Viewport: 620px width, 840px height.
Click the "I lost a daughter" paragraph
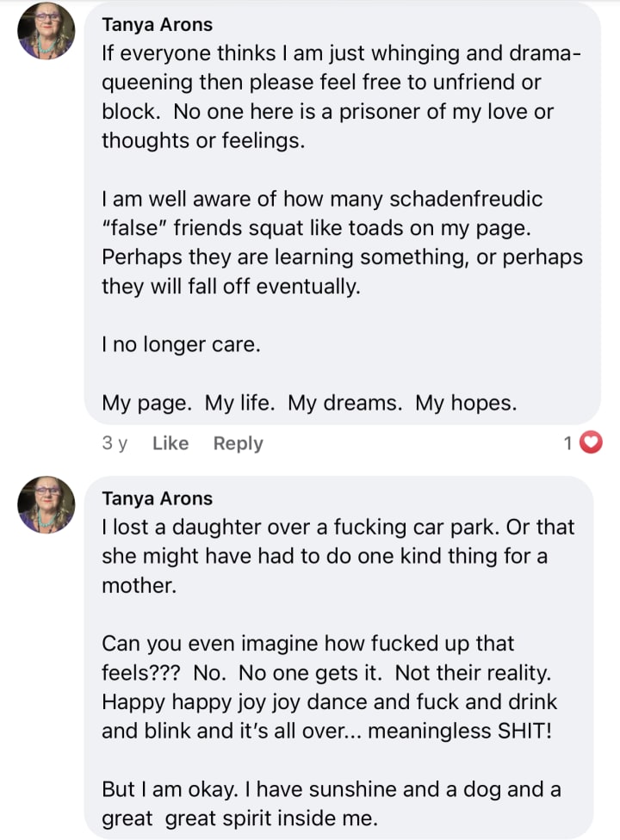pyautogui.click(x=338, y=556)
